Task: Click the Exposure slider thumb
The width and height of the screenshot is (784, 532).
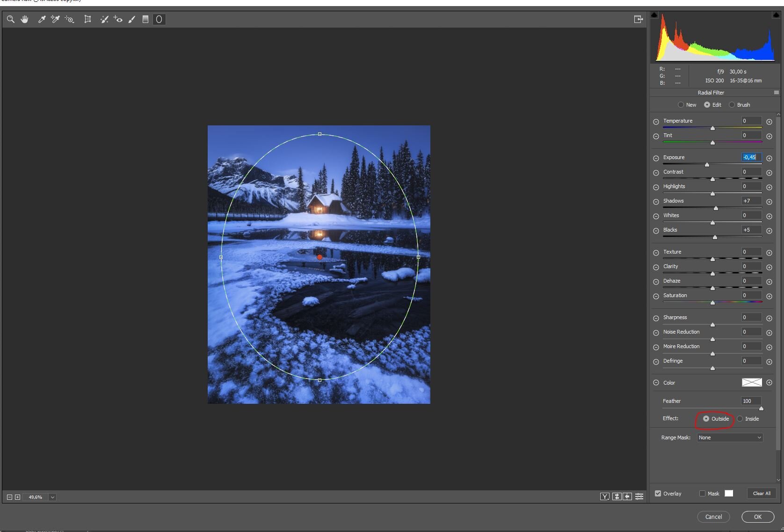Action: tap(707, 165)
